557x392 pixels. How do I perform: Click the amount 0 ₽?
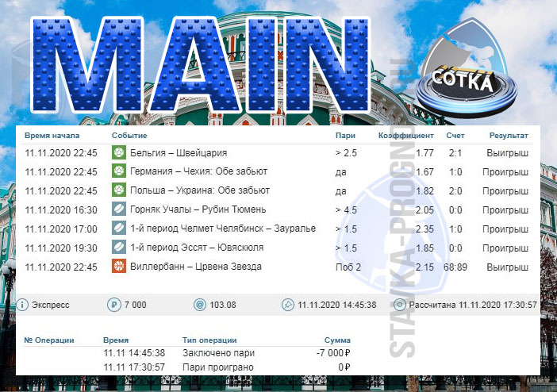(x=344, y=367)
